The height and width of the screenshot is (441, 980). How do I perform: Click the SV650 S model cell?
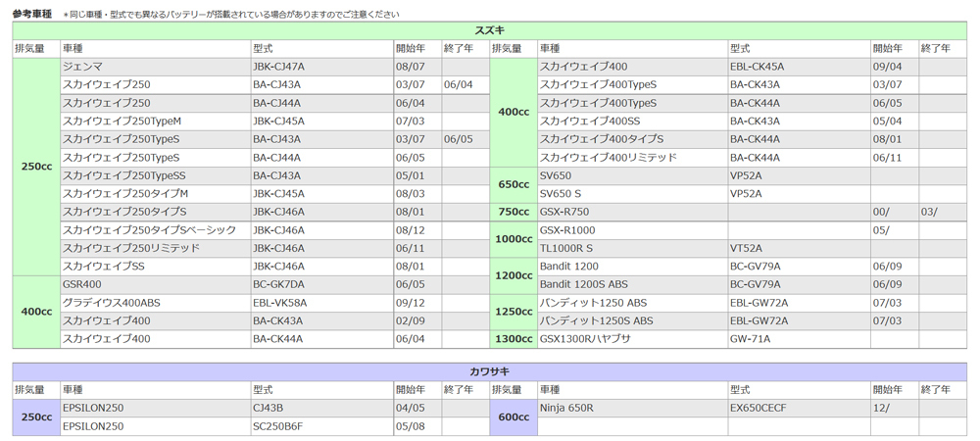click(632, 194)
